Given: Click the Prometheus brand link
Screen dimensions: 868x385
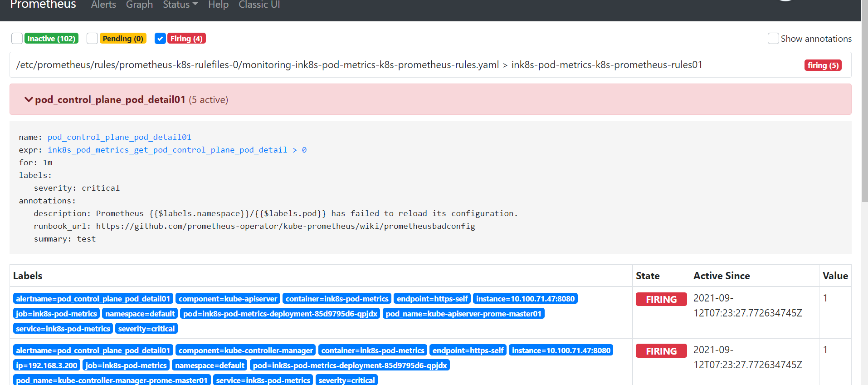Looking at the screenshot, I should (x=43, y=5).
